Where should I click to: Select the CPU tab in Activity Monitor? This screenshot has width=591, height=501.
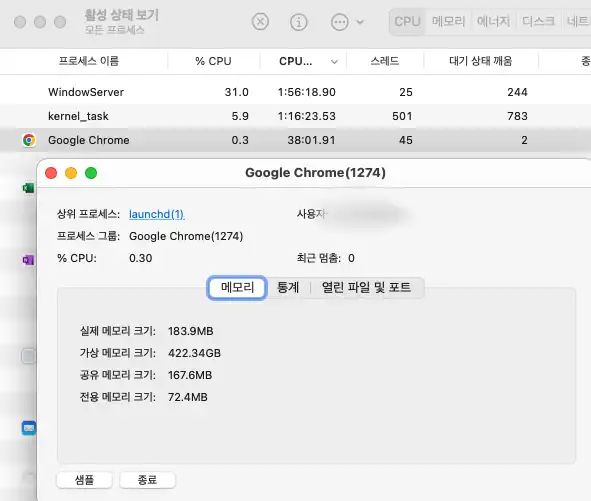pyautogui.click(x=407, y=21)
